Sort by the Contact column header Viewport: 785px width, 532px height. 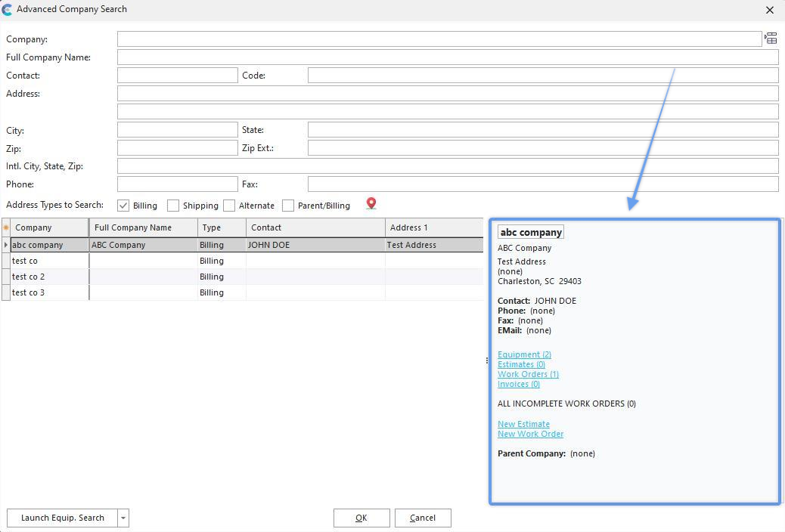(x=315, y=227)
